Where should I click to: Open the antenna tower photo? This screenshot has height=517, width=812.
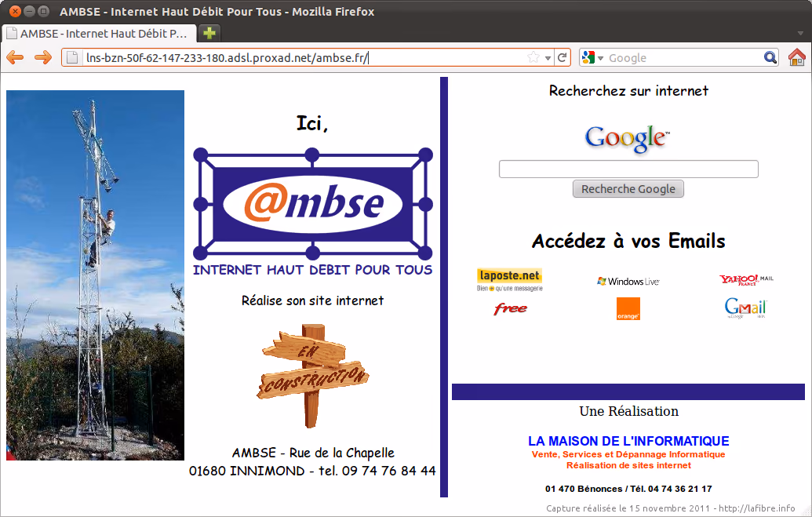95,275
